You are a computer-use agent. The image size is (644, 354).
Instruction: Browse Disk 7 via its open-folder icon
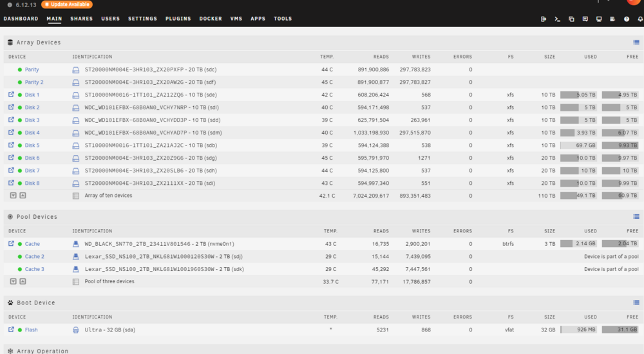pos(11,170)
